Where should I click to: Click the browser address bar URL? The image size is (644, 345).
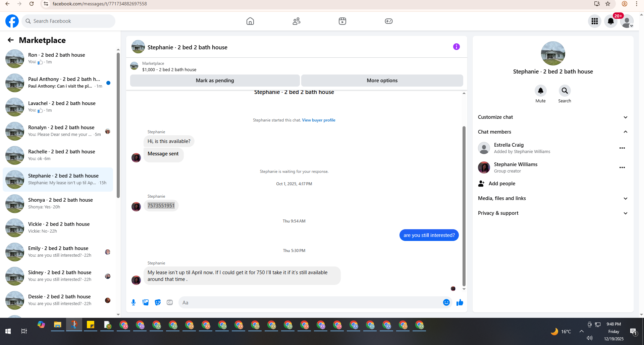click(100, 4)
